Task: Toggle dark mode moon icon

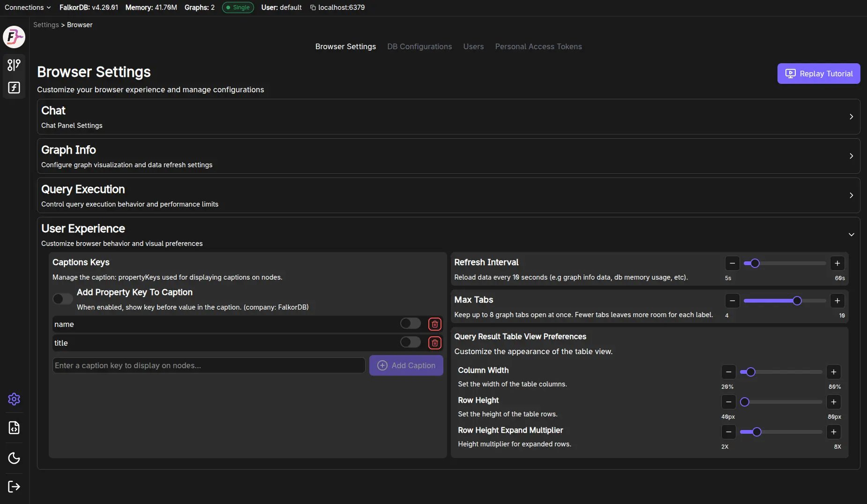Action: click(x=14, y=458)
